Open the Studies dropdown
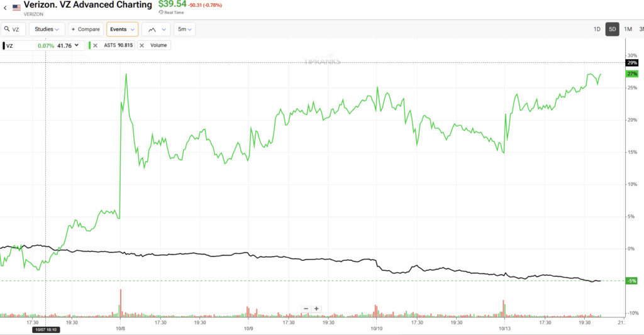The width and height of the screenshot is (644, 335). (48, 30)
